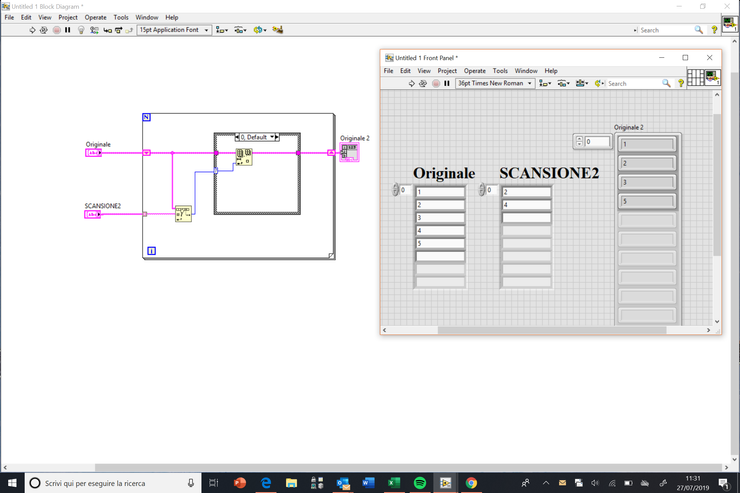Open Spotify from Windows taskbar
This screenshot has height=493, width=740.
click(x=420, y=483)
